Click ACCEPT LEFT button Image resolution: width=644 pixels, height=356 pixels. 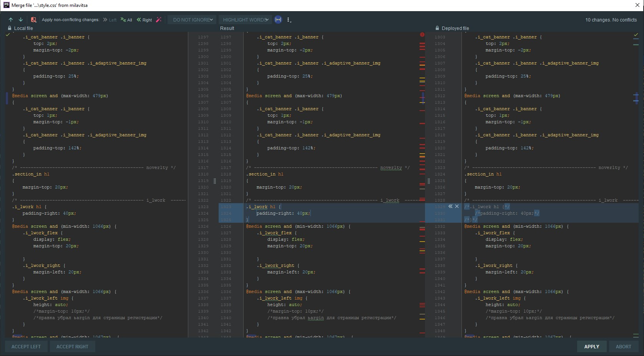[26, 346]
